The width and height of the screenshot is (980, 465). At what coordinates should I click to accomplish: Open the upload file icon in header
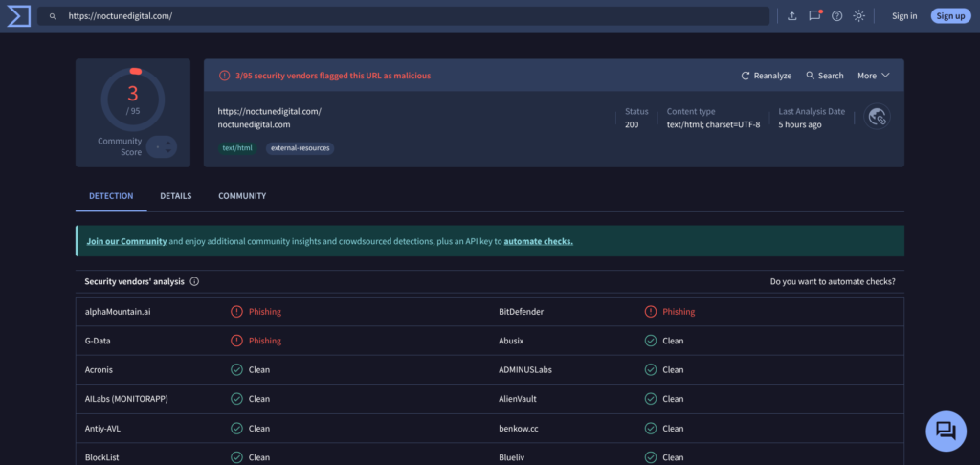791,16
